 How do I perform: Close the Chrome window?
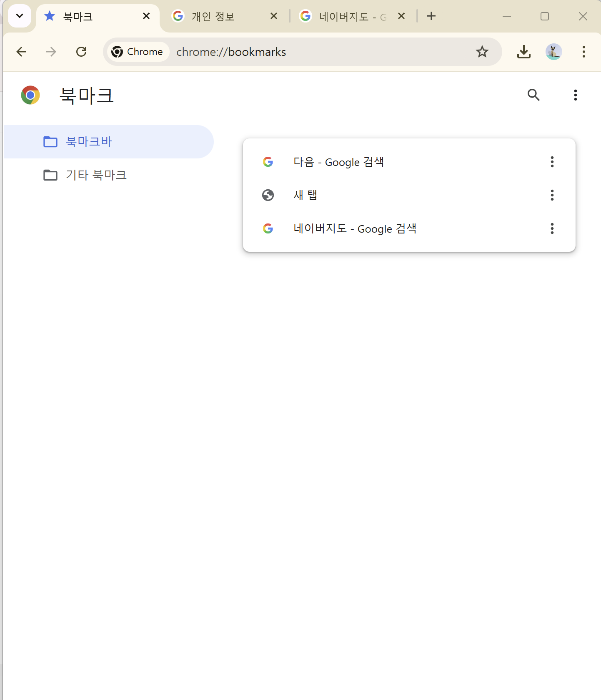coord(583,16)
